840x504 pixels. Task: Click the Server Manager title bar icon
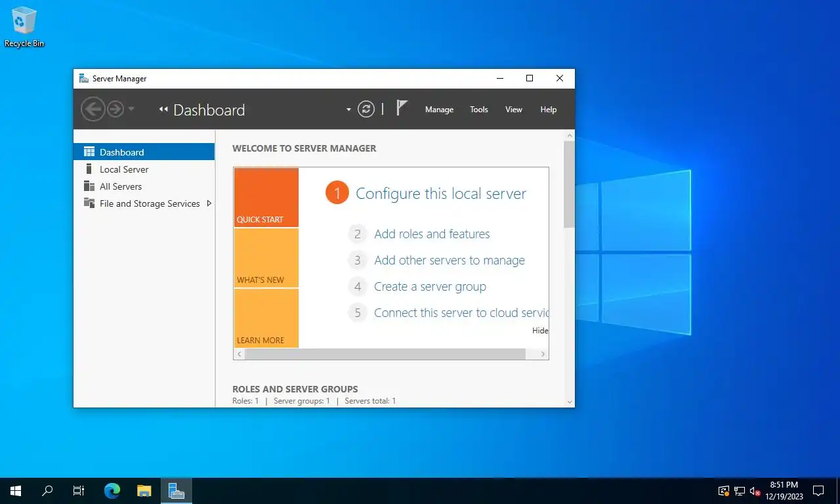(x=84, y=78)
